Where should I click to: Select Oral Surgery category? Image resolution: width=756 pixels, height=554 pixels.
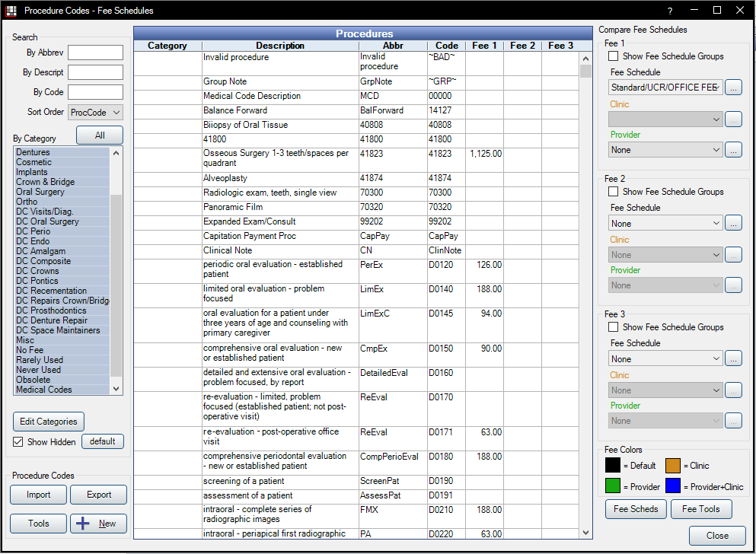pos(62,192)
